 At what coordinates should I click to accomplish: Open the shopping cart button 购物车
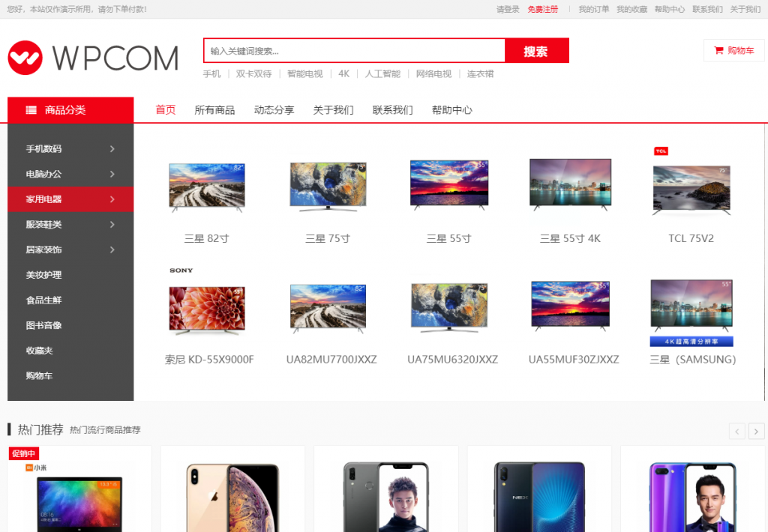click(733, 50)
